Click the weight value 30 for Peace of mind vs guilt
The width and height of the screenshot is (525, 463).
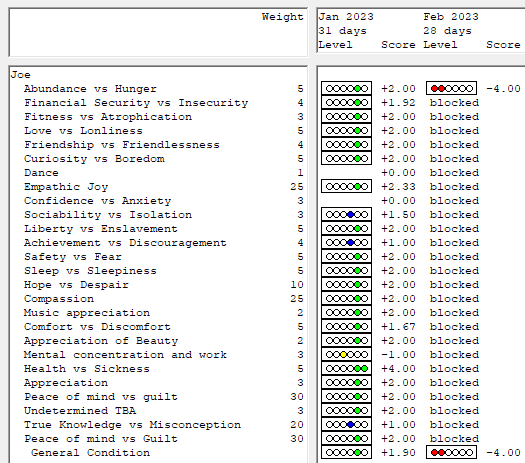(297, 397)
